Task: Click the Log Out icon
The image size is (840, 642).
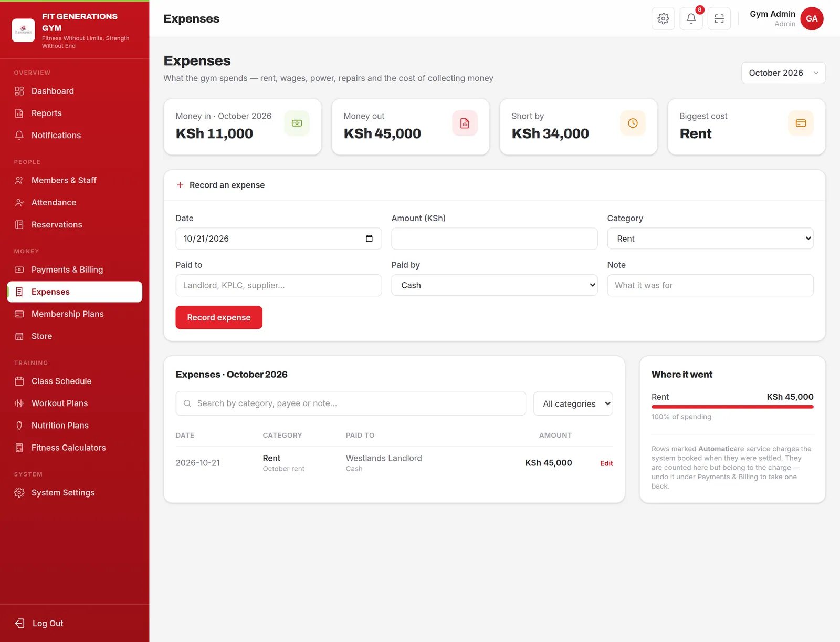Action: pos(19,623)
